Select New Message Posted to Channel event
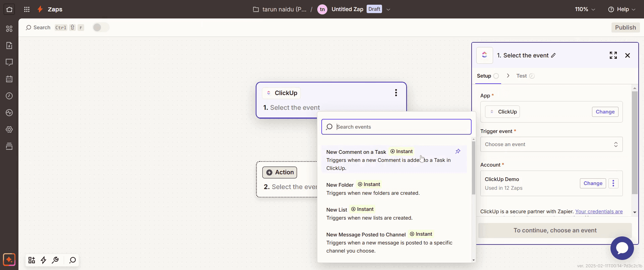 pyautogui.click(x=394, y=242)
